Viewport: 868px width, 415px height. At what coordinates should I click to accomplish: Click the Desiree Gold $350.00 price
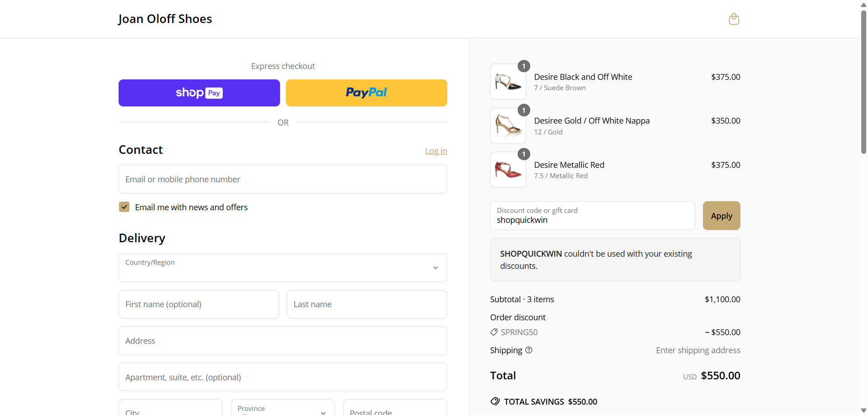tap(726, 120)
